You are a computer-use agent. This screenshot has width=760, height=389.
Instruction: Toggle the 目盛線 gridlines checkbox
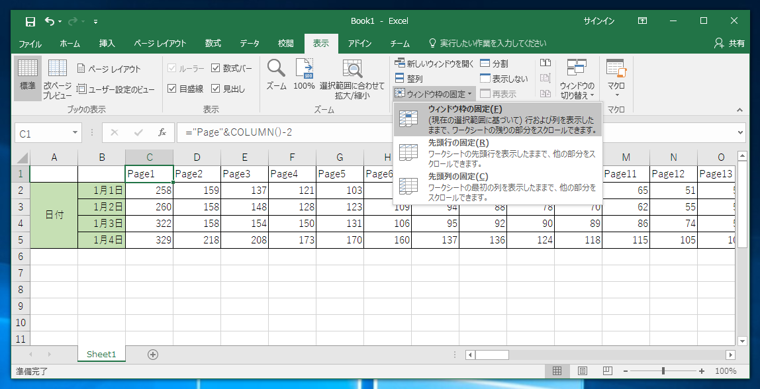172,89
